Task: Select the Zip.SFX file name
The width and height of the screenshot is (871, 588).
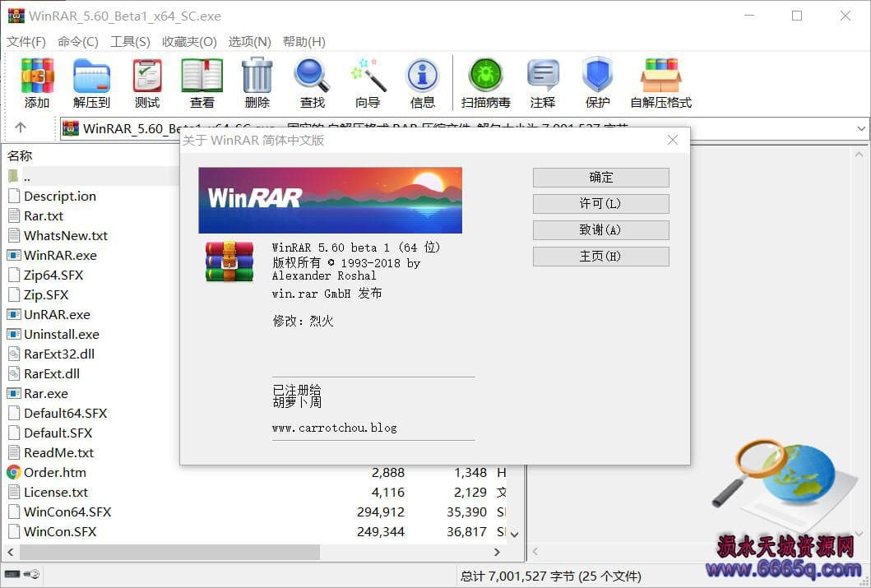Action: point(46,295)
